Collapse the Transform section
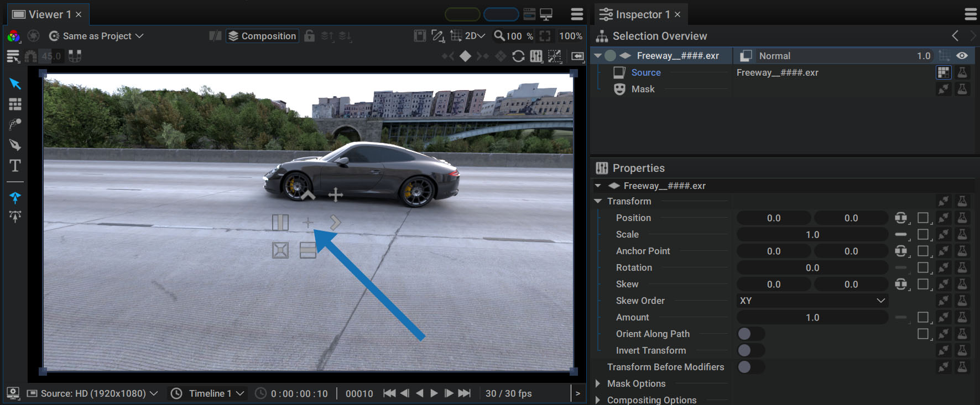 pos(598,201)
